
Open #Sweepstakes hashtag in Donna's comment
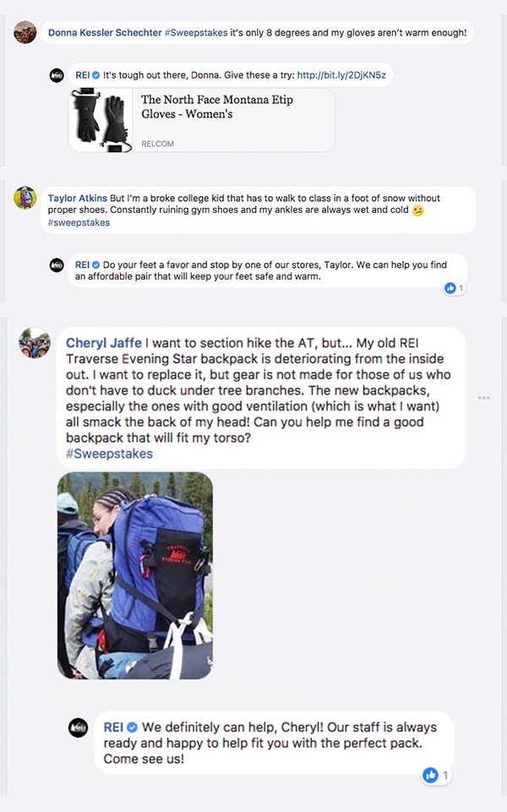pos(196,33)
